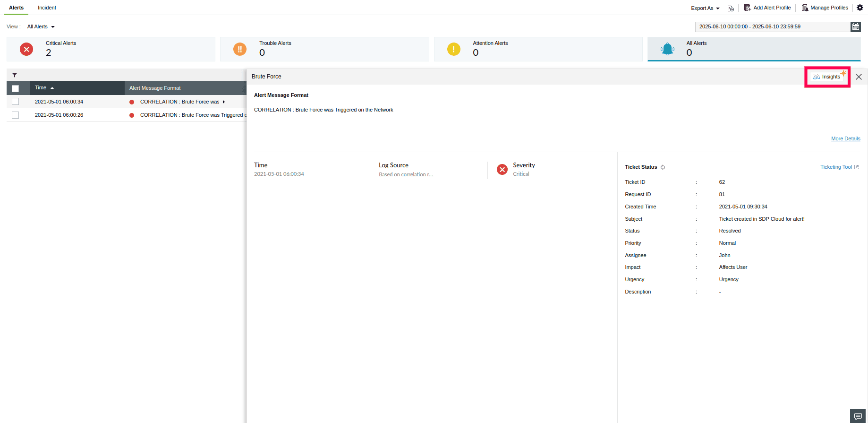The width and height of the screenshot is (868, 423).
Task: Click the alert time 2021-05-01 06:00:34 table cell
Action: [59, 102]
